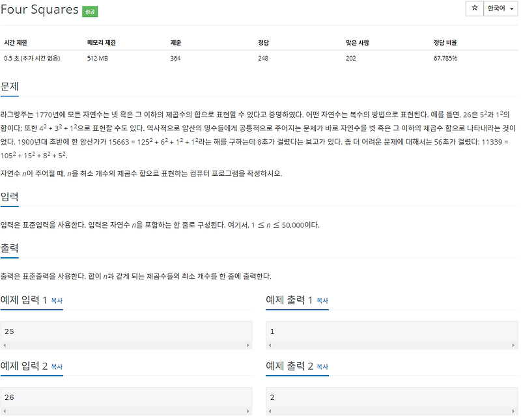Expand the language selector to switch languages

pyautogui.click(x=498, y=8)
